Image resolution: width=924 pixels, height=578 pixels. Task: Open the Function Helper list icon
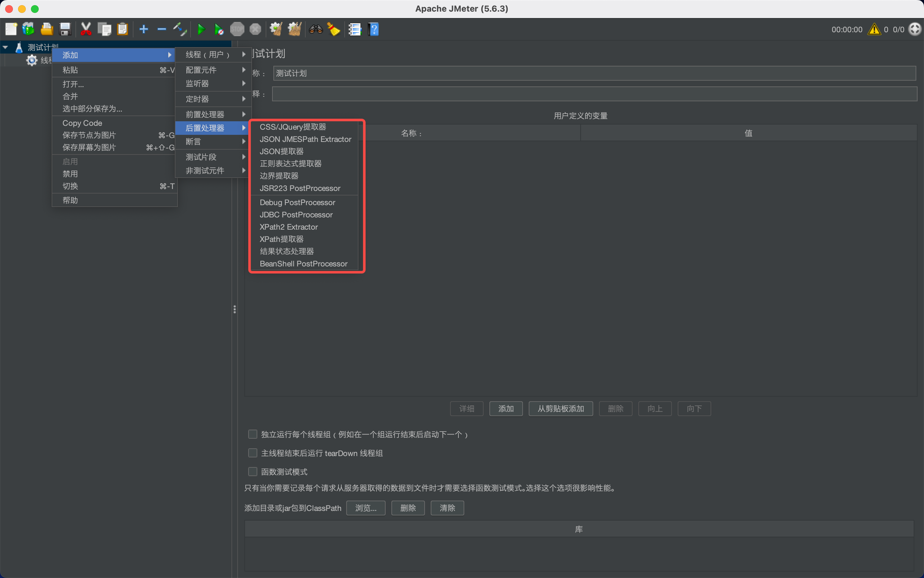point(355,29)
